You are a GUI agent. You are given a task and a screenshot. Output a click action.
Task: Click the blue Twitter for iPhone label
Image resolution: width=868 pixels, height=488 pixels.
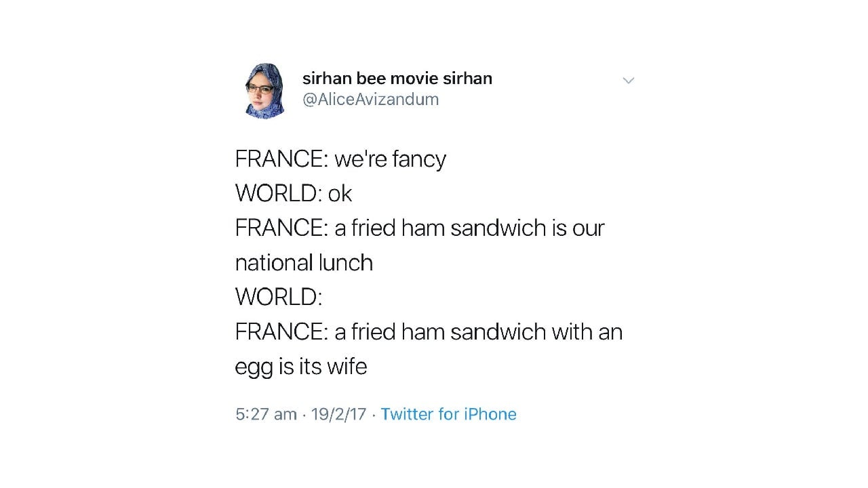tap(448, 414)
